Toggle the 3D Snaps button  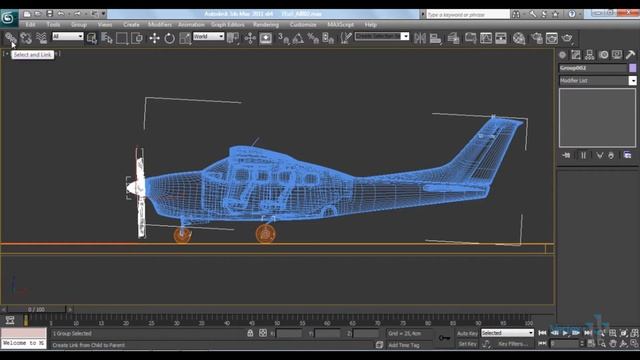click(x=283, y=38)
